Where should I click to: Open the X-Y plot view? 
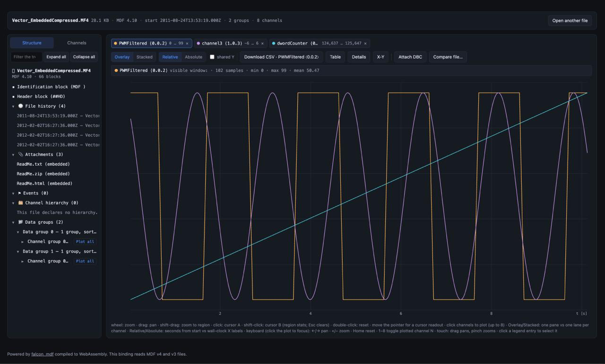tap(380, 57)
